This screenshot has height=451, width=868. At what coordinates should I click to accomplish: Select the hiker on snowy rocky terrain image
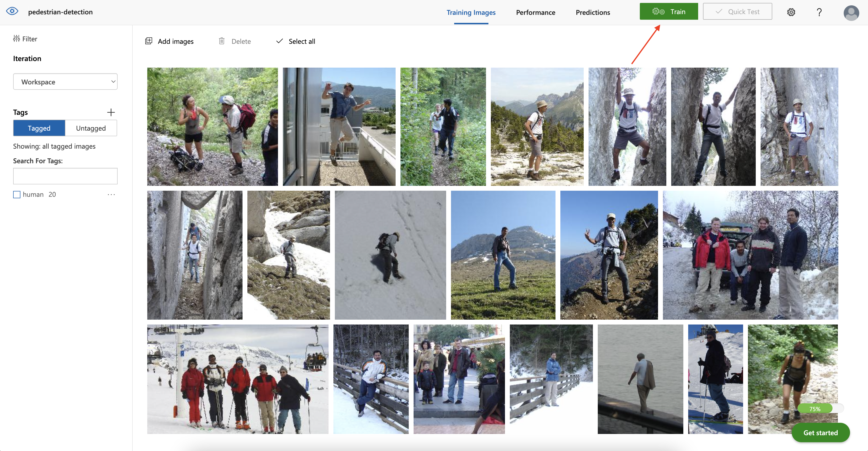click(288, 255)
